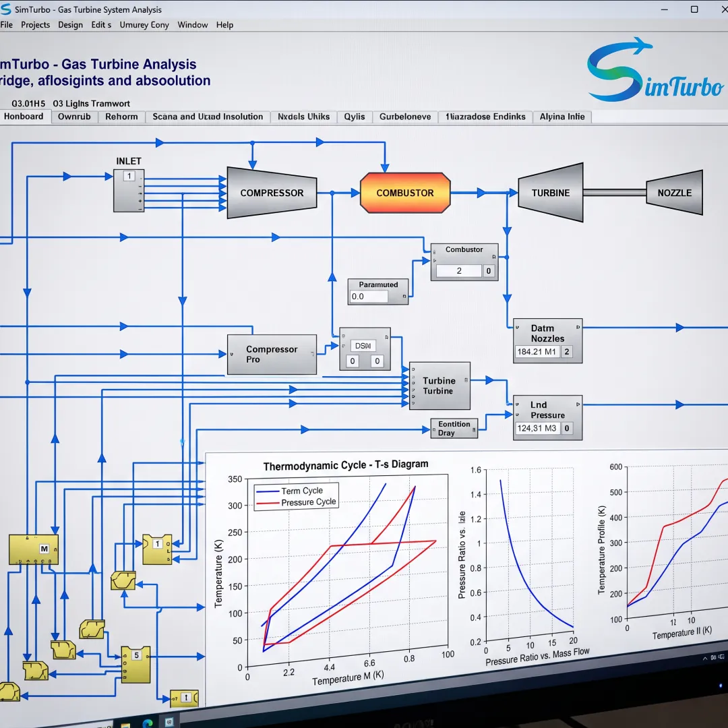The width and height of the screenshot is (728, 728).
Task: Select the TURBINE component block
Action: 551,193
